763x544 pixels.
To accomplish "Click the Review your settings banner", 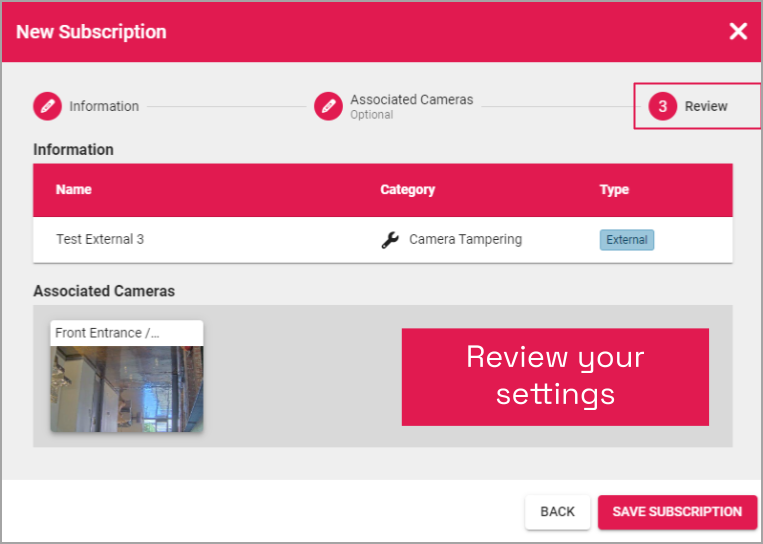I will click(x=555, y=376).
